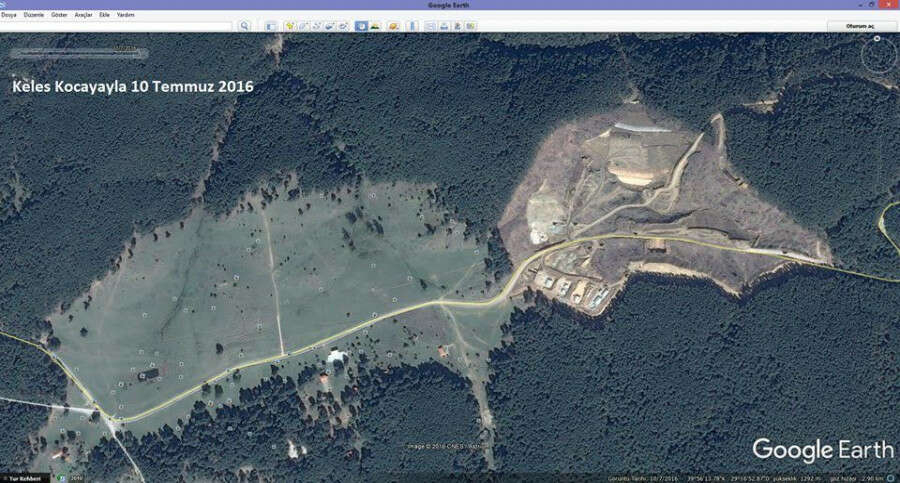Open the Dosya menu

(x=9, y=15)
